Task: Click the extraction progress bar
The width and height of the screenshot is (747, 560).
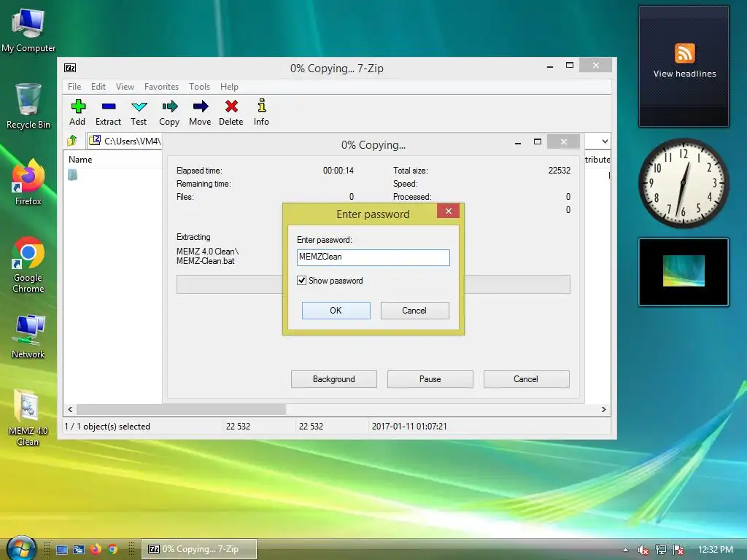Action: pos(373,284)
